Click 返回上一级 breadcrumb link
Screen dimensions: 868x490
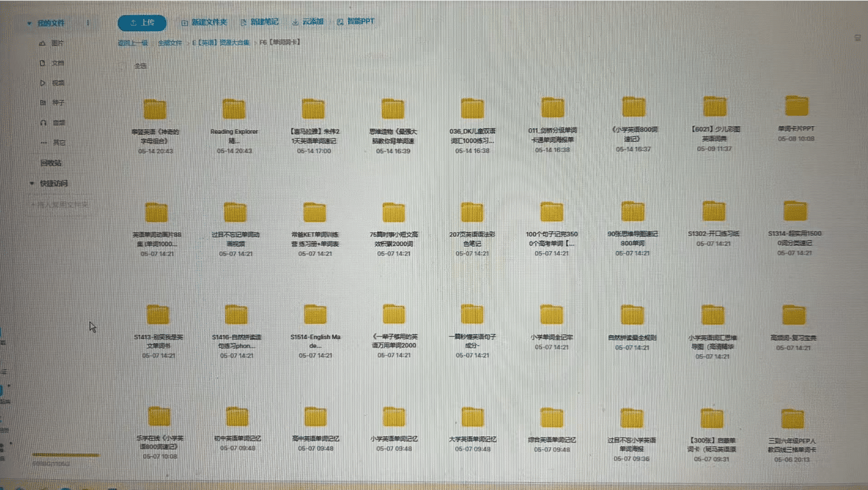133,43
